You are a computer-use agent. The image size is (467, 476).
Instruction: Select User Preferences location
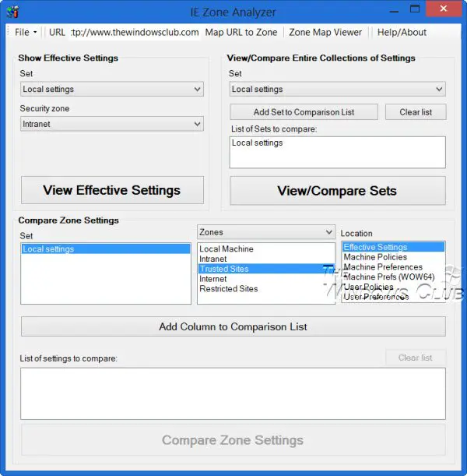click(x=393, y=297)
